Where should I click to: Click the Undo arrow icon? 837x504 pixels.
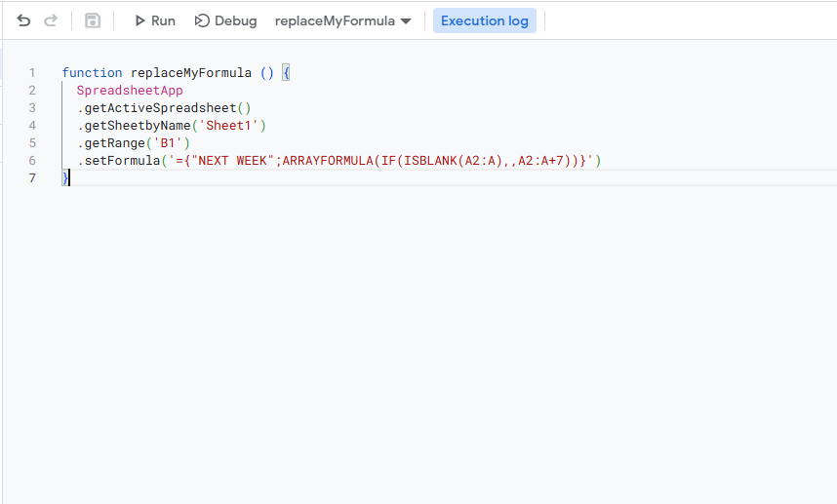click(x=23, y=20)
